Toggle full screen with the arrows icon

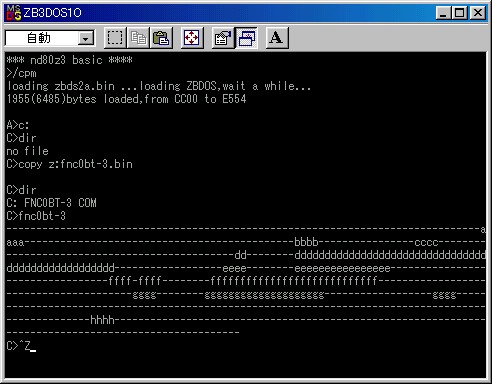coord(192,38)
